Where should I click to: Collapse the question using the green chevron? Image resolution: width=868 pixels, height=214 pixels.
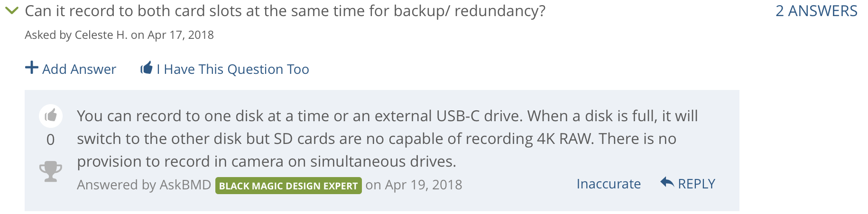(11, 10)
